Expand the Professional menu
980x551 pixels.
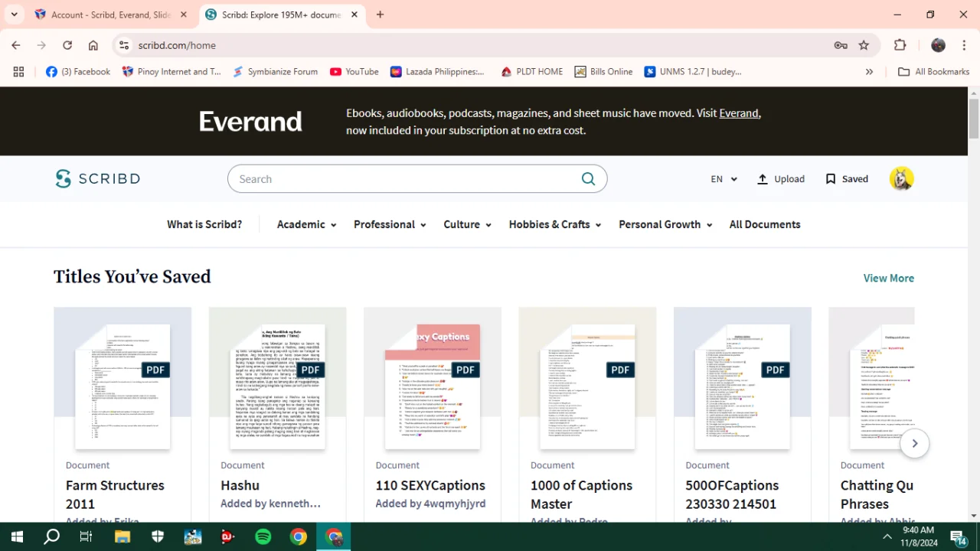[390, 224]
